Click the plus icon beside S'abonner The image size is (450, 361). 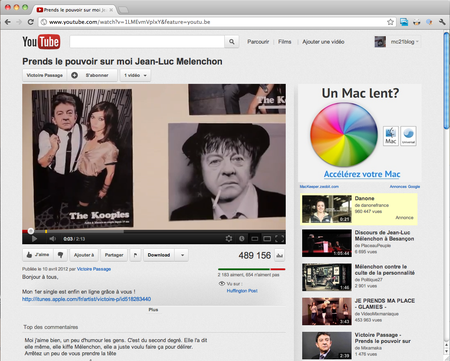tap(75, 75)
